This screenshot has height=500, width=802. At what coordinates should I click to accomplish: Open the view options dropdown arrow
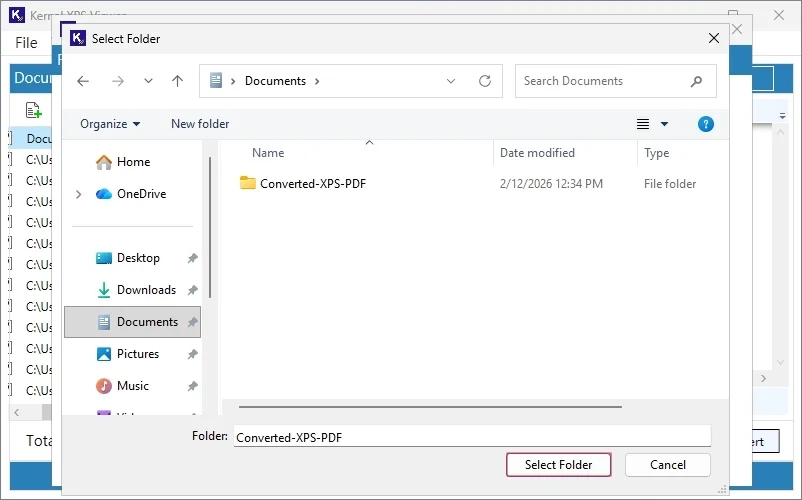[x=665, y=124]
